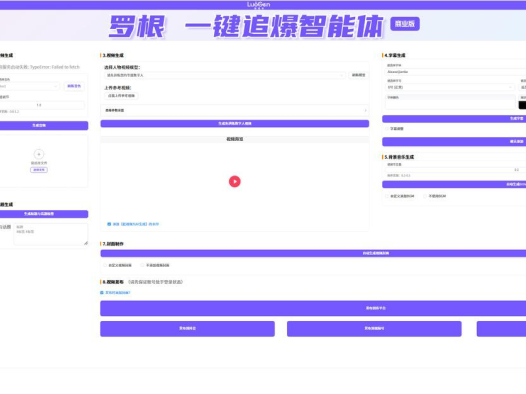Click the purple generate audio button in left panel
This screenshot has width=526, height=394.
click(x=44, y=125)
